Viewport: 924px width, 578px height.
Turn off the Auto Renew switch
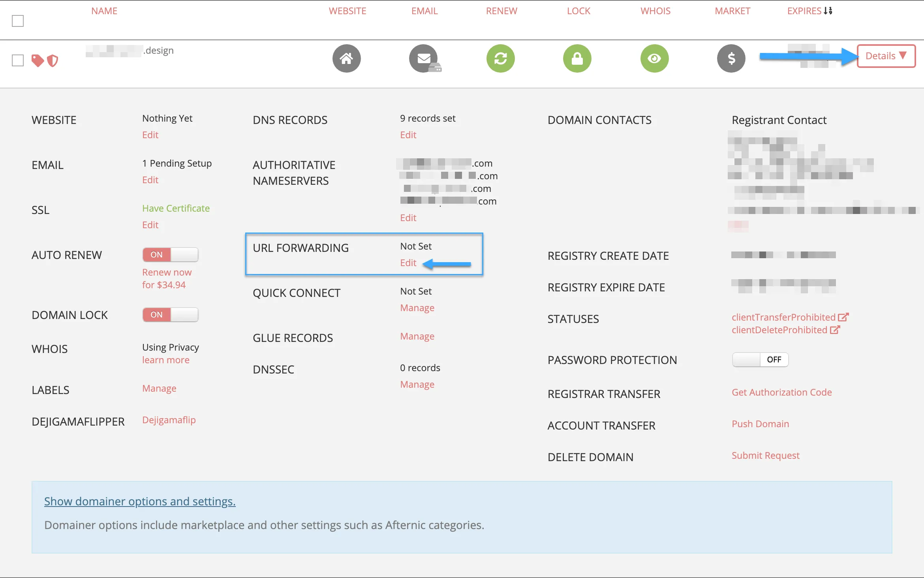171,255
